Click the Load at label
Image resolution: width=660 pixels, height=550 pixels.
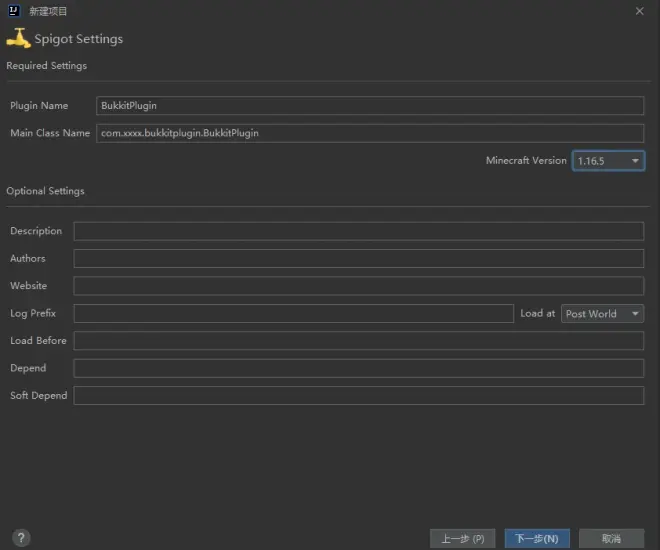pyautogui.click(x=538, y=313)
